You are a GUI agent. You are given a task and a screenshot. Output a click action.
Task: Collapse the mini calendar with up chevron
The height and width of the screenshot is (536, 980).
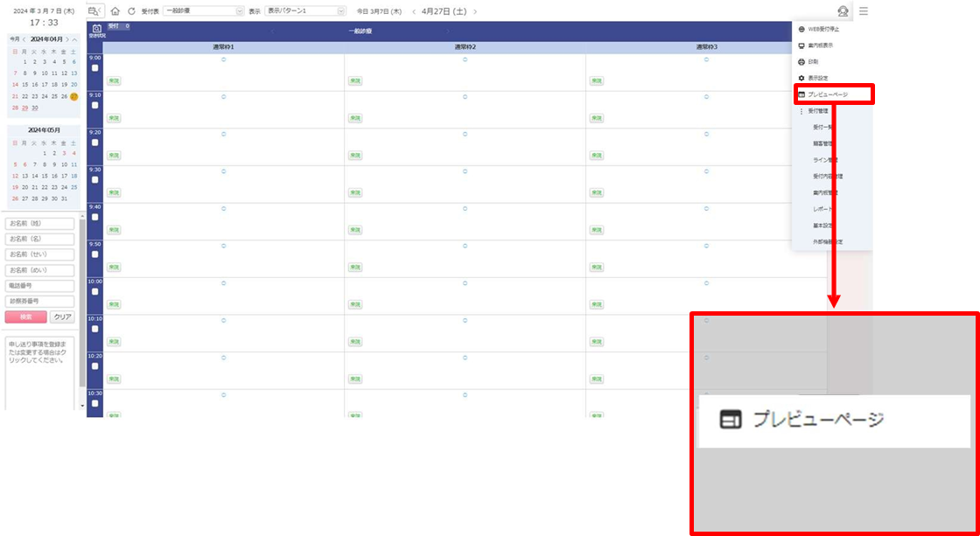75,39
